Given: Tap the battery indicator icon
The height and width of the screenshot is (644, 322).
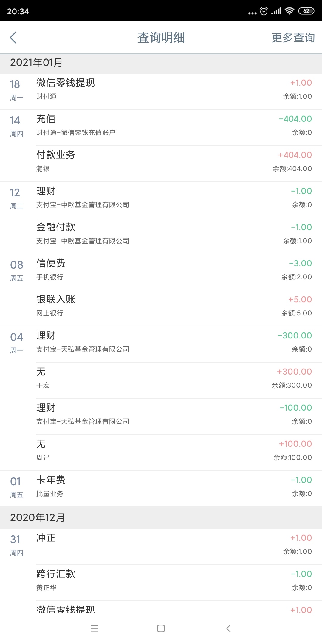Looking at the screenshot, I should 306,11.
